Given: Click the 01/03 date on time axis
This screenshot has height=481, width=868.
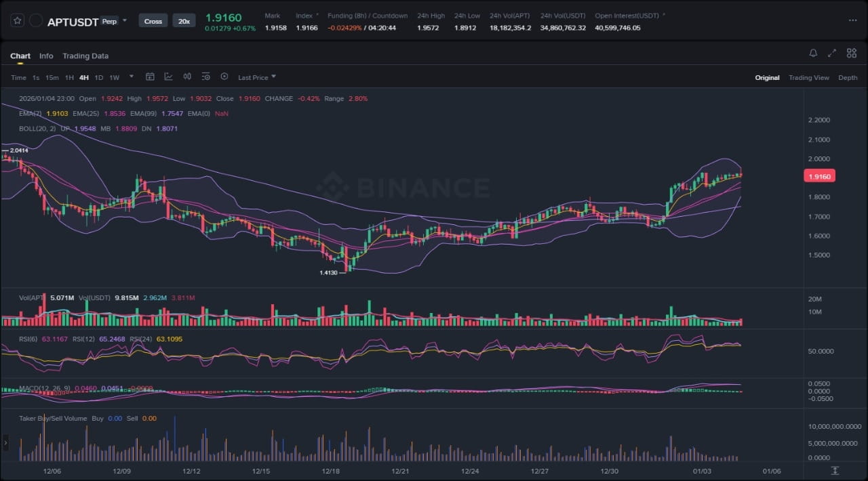Looking at the screenshot, I should 703,471.
